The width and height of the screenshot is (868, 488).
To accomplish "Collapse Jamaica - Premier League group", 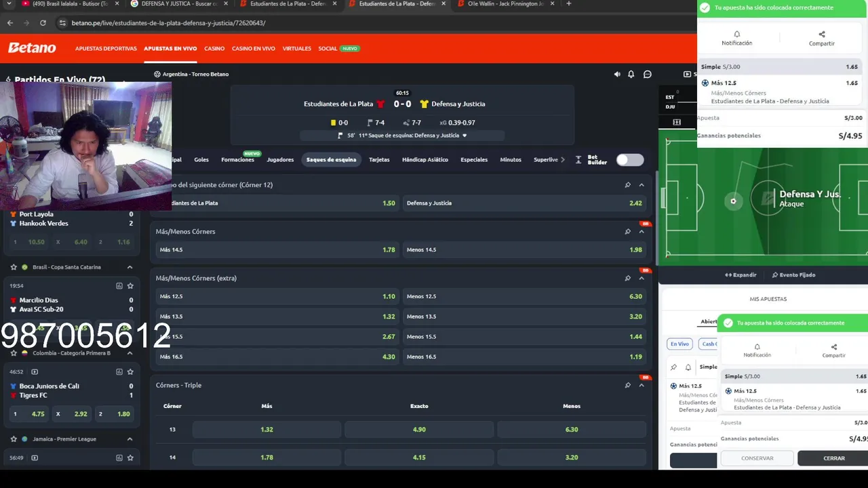I will (x=130, y=439).
